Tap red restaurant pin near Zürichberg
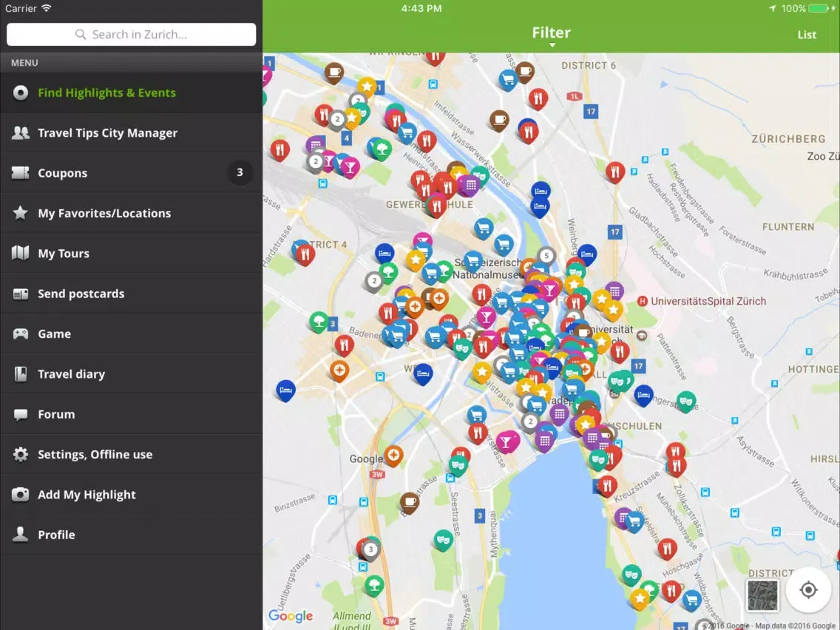Image resolution: width=840 pixels, height=630 pixels. [x=615, y=172]
